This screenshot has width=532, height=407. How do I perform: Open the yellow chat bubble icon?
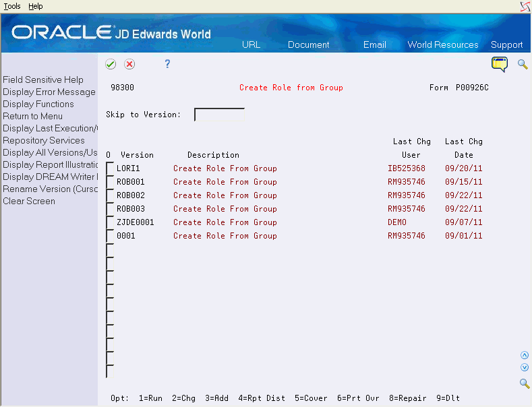pyautogui.click(x=500, y=64)
